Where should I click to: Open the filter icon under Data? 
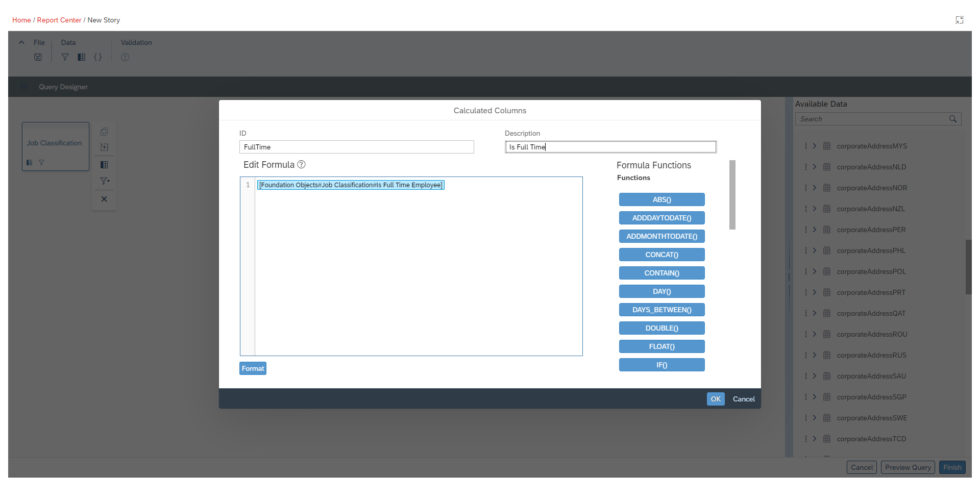(65, 57)
